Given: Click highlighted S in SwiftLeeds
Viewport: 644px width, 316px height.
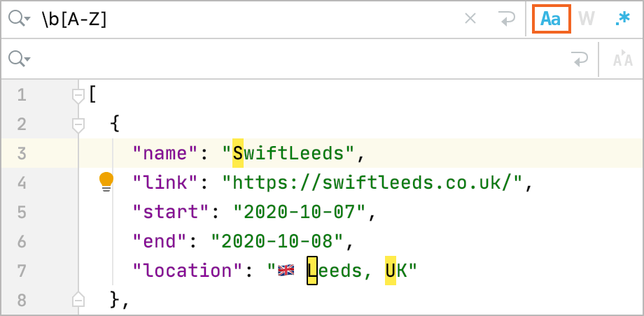Looking at the screenshot, I should click(238, 153).
